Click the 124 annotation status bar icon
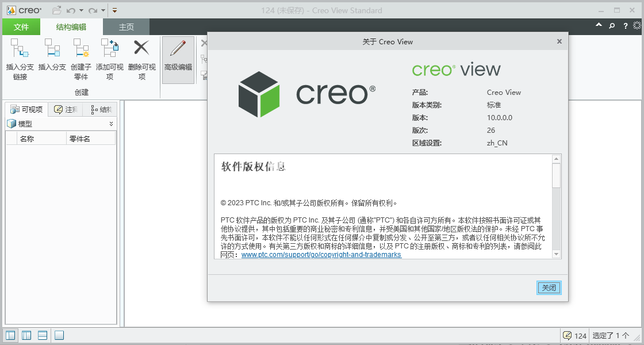This screenshot has height=345, width=644. coord(567,336)
